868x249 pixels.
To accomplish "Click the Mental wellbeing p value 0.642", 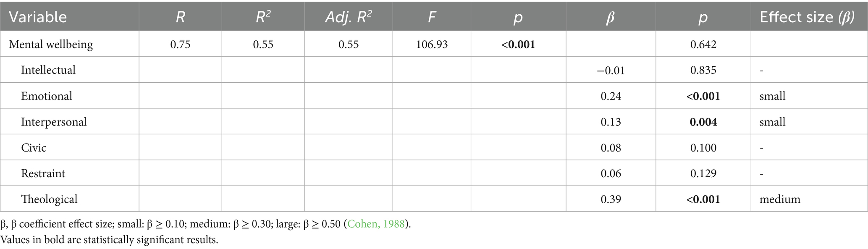I will click(x=703, y=45).
